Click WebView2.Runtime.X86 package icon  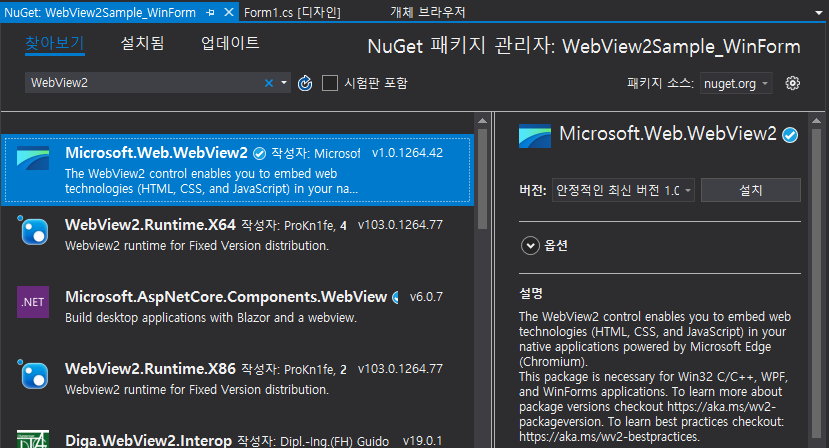pos(34,374)
